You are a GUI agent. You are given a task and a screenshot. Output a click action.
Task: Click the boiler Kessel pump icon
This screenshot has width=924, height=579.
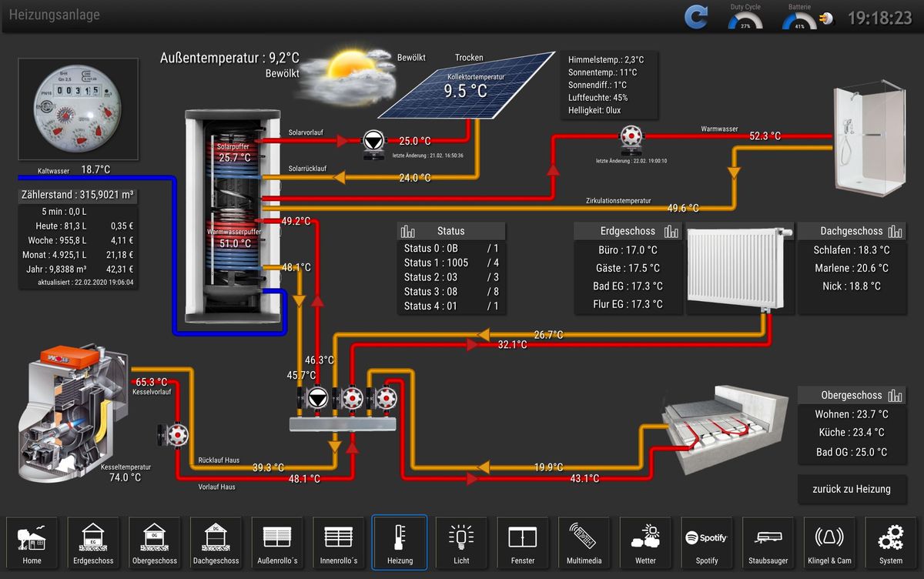click(x=172, y=434)
